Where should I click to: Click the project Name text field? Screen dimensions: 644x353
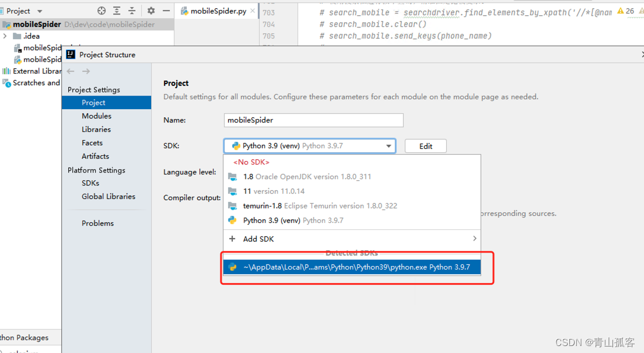314,120
